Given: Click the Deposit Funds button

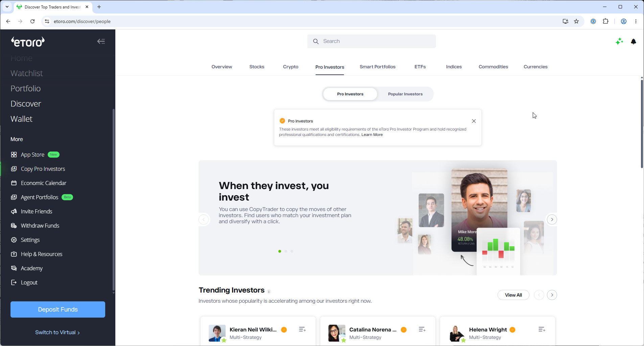Looking at the screenshot, I should [x=58, y=309].
